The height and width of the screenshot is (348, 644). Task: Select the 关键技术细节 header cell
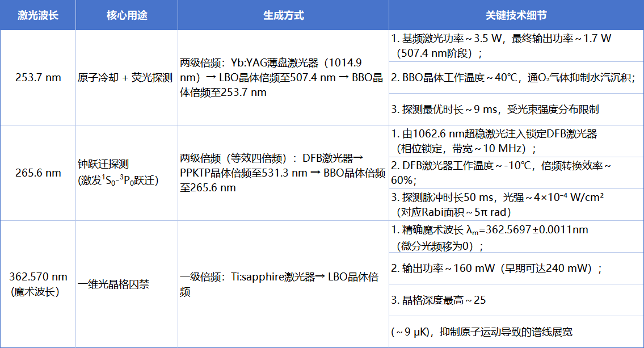516,15
